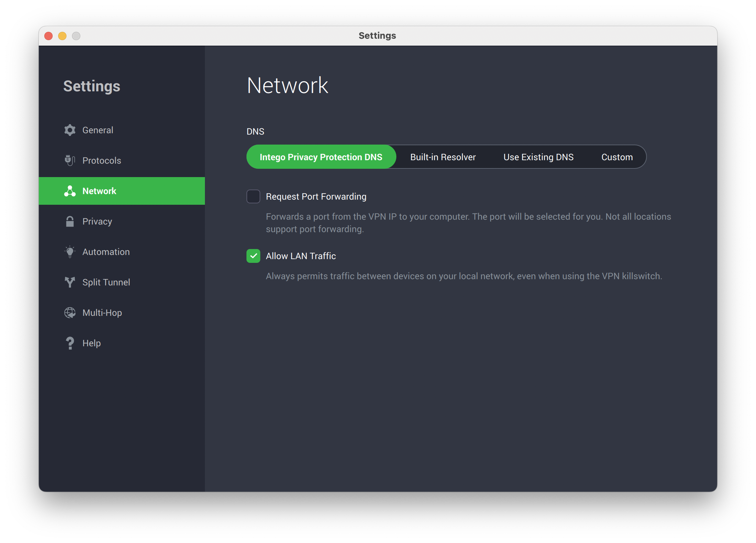Click the Network nodes icon
The height and width of the screenshot is (543, 756).
pos(70,191)
